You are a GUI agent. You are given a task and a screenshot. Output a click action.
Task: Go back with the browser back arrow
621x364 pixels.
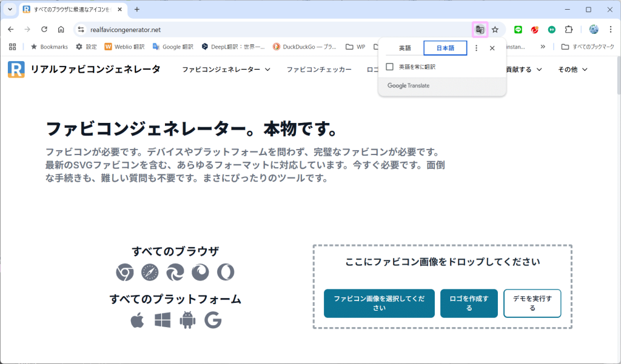pyautogui.click(x=11, y=29)
